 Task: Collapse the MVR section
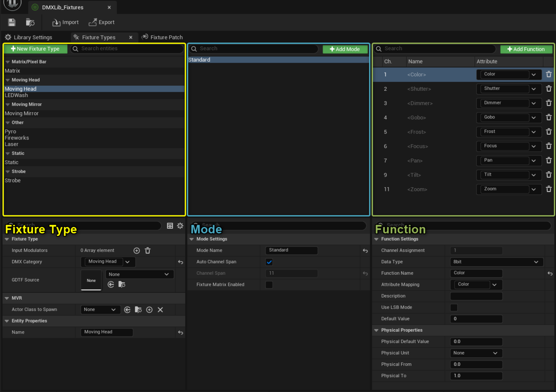pos(7,298)
